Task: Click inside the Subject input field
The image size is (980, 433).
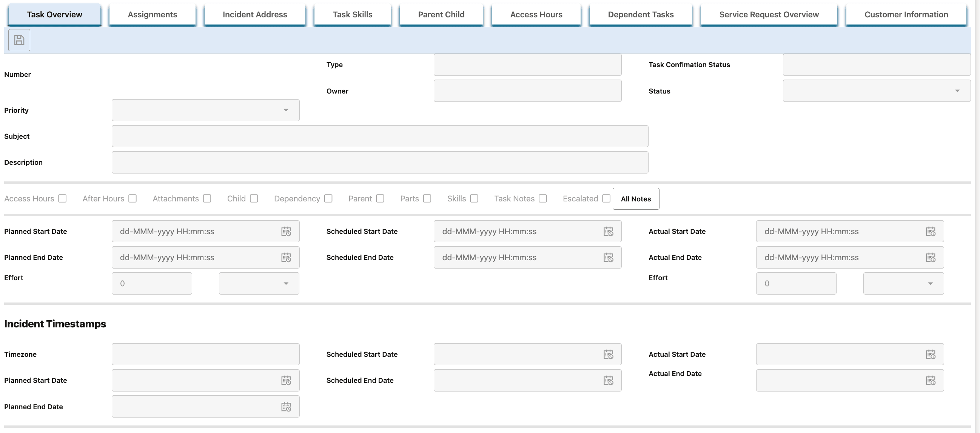Action: (380, 136)
